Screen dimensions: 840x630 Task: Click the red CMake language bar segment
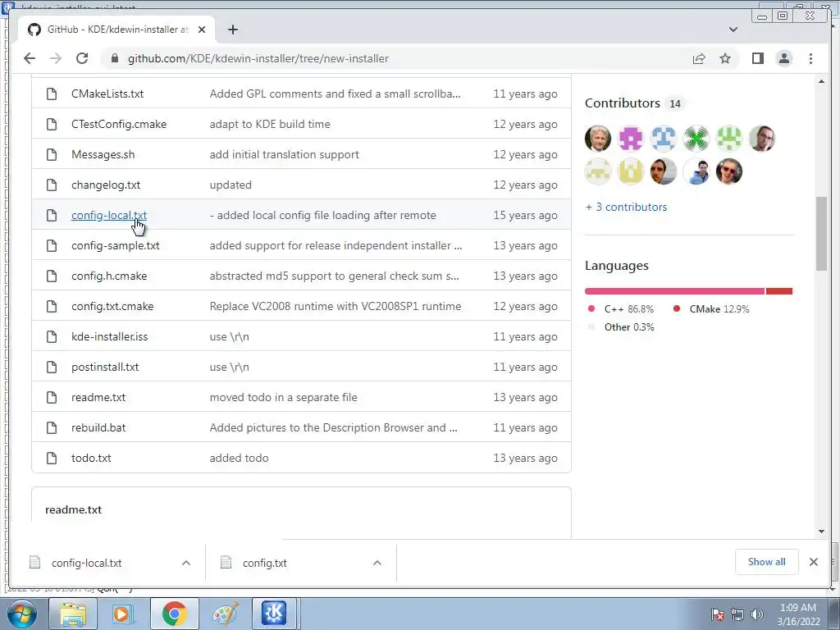pyautogui.click(x=779, y=291)
